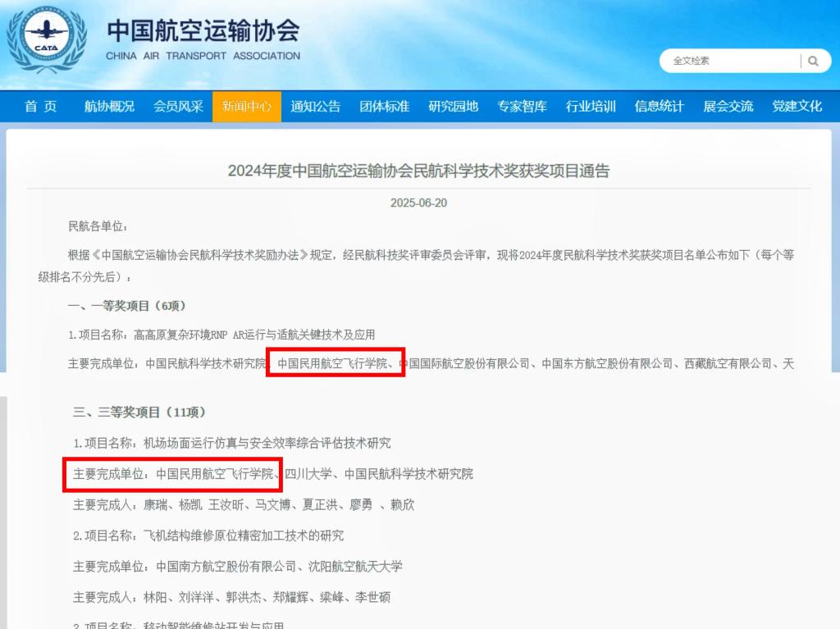Click the article headline 2024年度中国航空运输协会民航科学技术奖获奖项目通告

pyautogui.click(x=419, y=171)
